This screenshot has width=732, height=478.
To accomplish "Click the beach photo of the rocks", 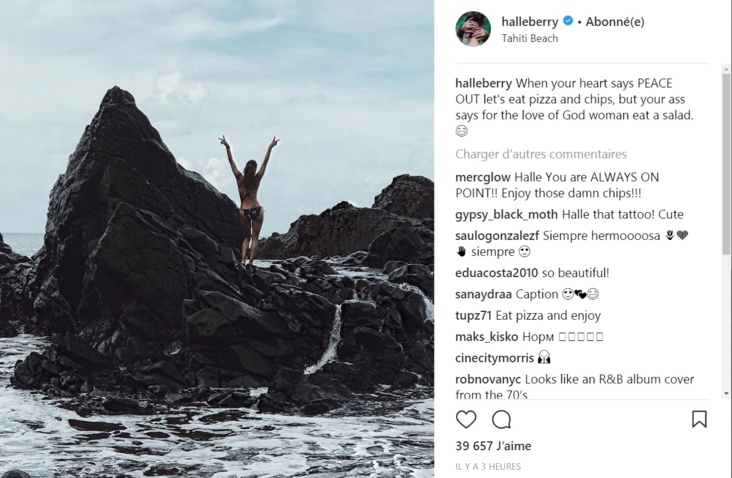I will point(217,239).
